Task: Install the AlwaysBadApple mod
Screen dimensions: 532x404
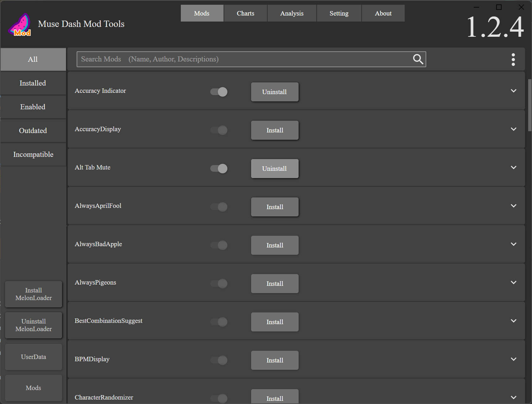Action: point(275,245)
